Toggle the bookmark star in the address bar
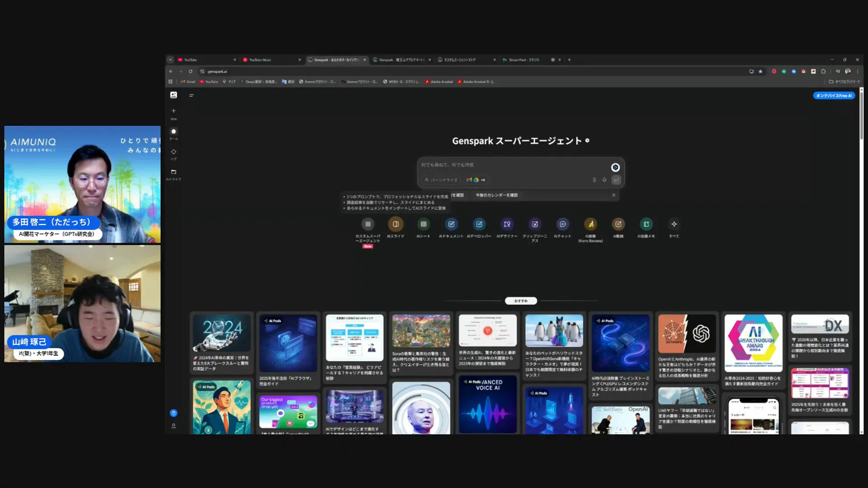Viewport: 868px width, 488px height. point(760,71)
